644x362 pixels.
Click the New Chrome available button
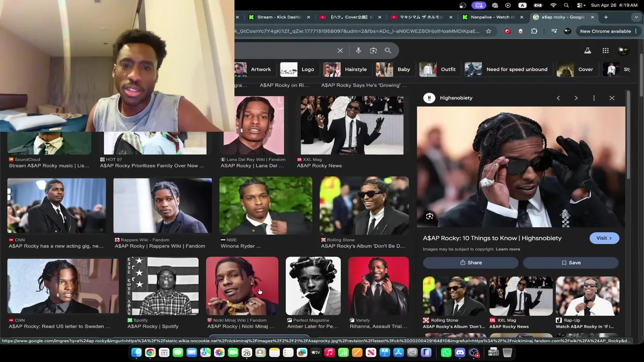pyautogui.click(x=609, y=31)
